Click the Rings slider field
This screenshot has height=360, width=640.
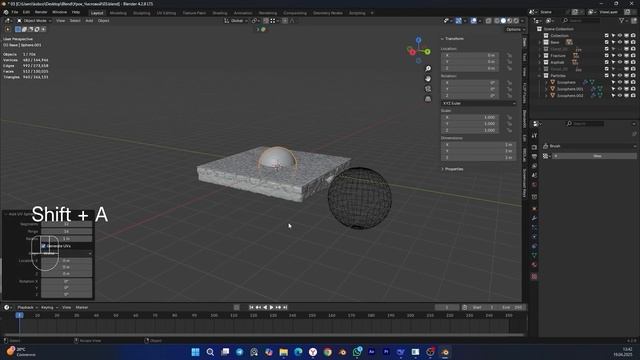[66, 231]
